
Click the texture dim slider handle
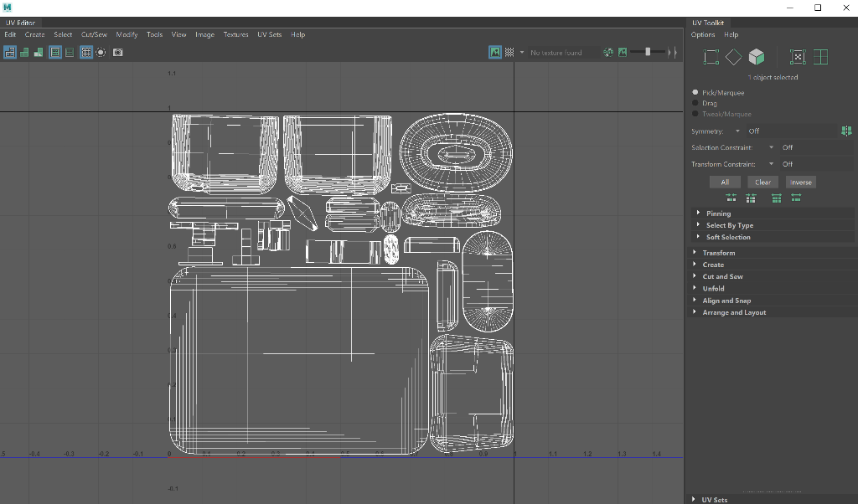point(648,52)
